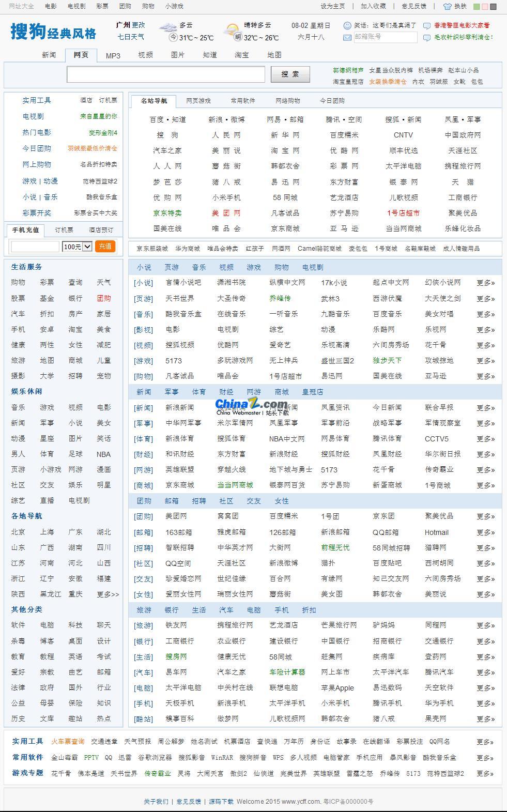Image resolution: width=507 pixels, height=812 pixels.
Task: Open the Hotmail link
Action: (437, 532)
